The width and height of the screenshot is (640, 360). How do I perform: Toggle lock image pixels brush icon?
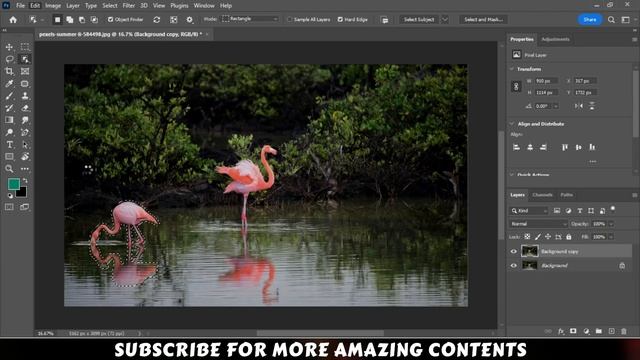[x=538, y=237]
